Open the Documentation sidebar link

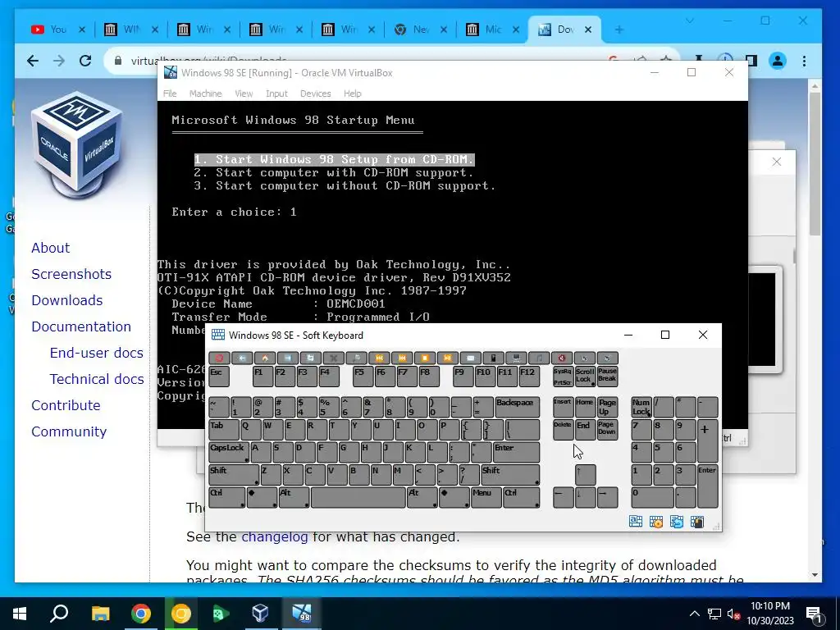point(81,326)
